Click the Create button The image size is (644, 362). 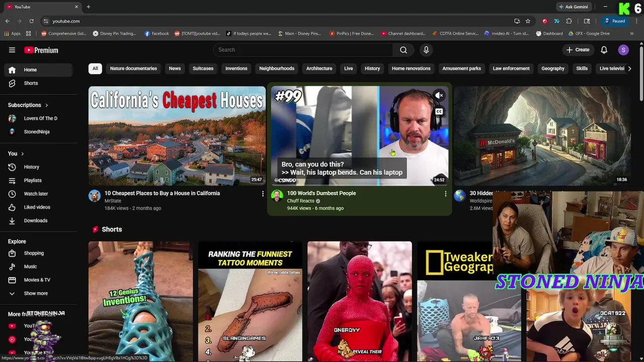pos(578,50)
